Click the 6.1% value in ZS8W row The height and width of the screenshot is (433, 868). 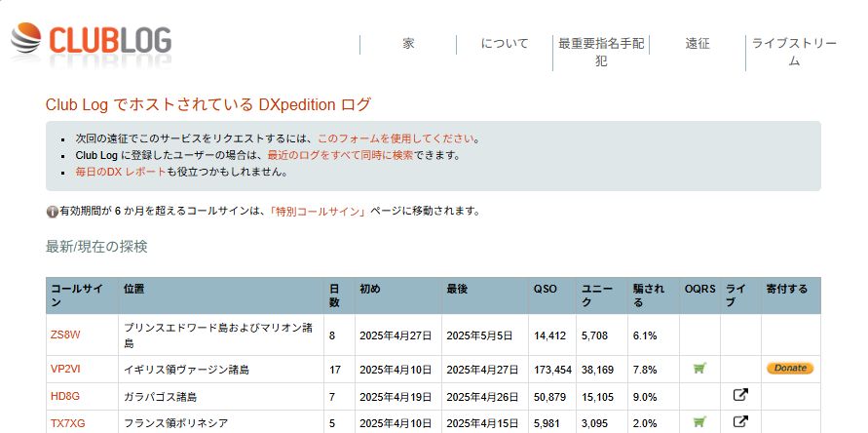pos(645,335)
